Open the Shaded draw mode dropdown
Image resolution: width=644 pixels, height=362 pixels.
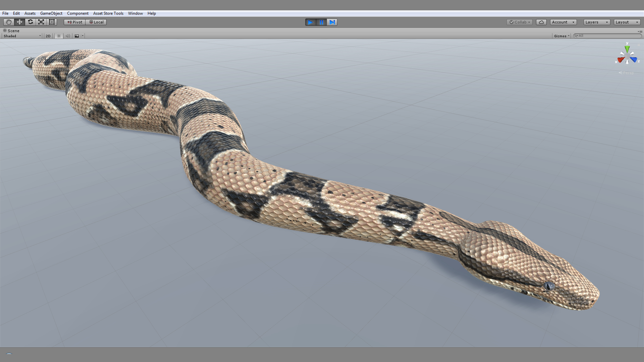click(x=21, y=36)
